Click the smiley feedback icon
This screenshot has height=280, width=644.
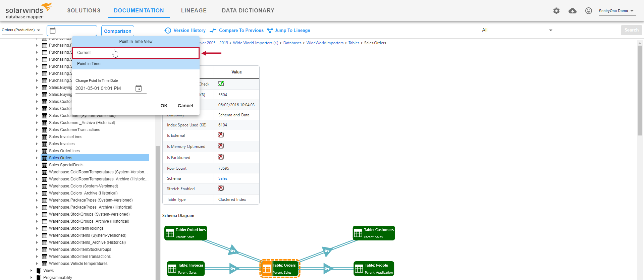point(589,11)
